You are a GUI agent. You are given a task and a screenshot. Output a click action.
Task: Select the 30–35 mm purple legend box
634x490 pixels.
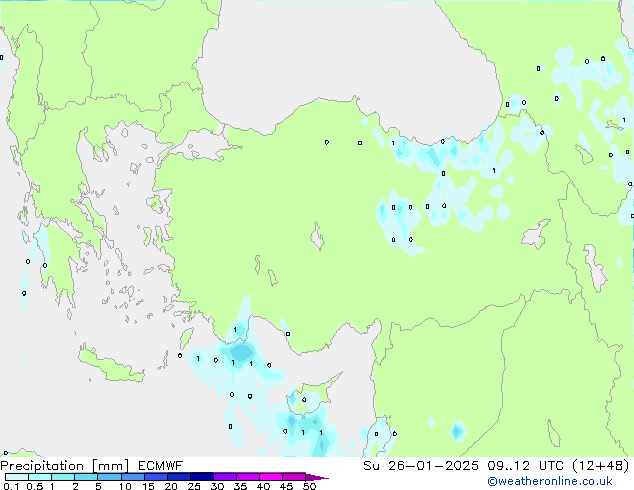pyautogui.click(x=225, y=477)
